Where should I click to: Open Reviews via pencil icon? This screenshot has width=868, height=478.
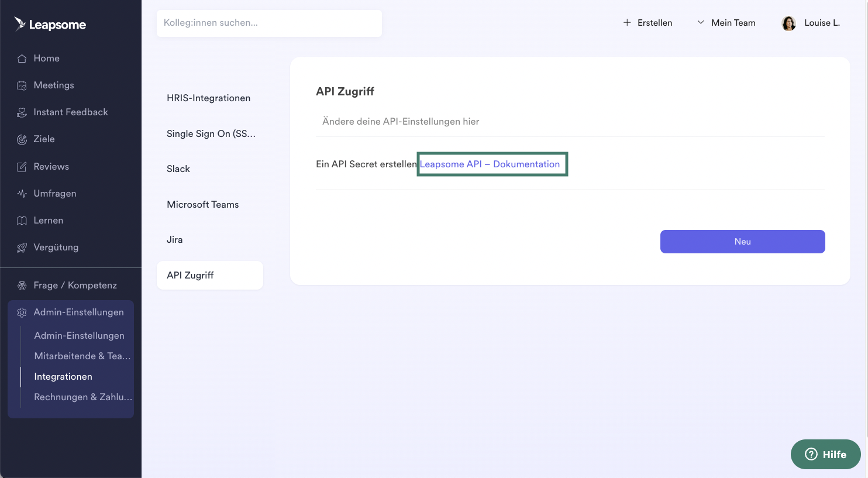pyautogui.click(x=22, y=167)
